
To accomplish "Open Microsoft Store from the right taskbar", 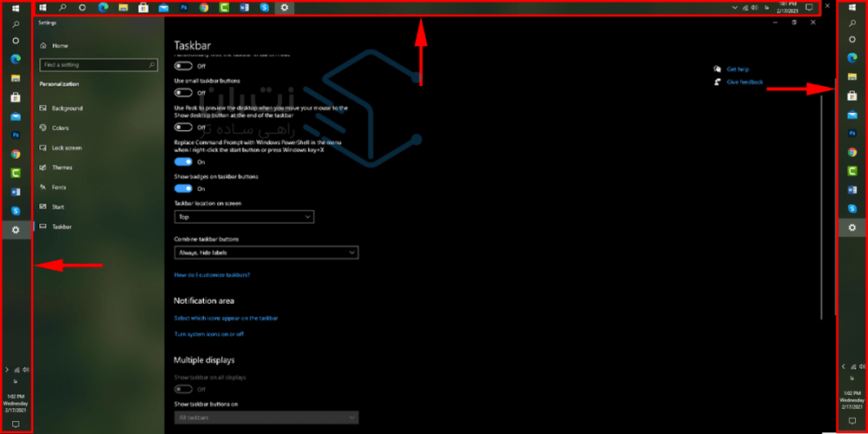I will tap(852, 95).
